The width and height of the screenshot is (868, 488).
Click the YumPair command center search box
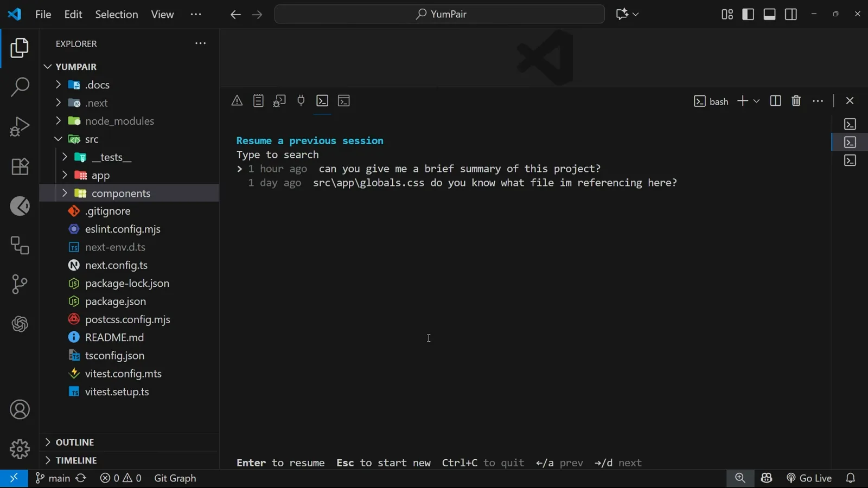click(439, 14)
